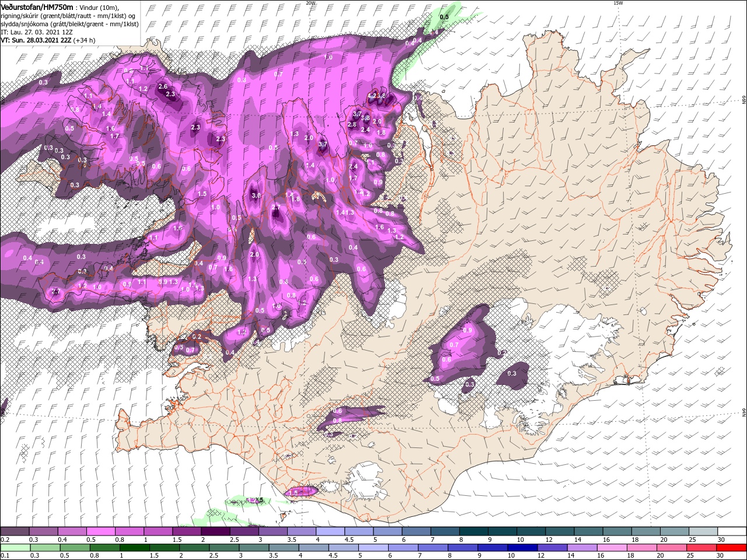Select light pink rain swatch between 16 and 18
Image resolution: width=747 pixels, height=560 pixels.
pos(612,548)
